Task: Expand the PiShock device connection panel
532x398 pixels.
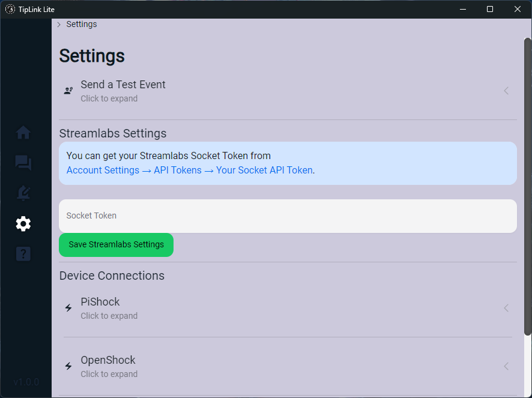Action: click(287, 308)
